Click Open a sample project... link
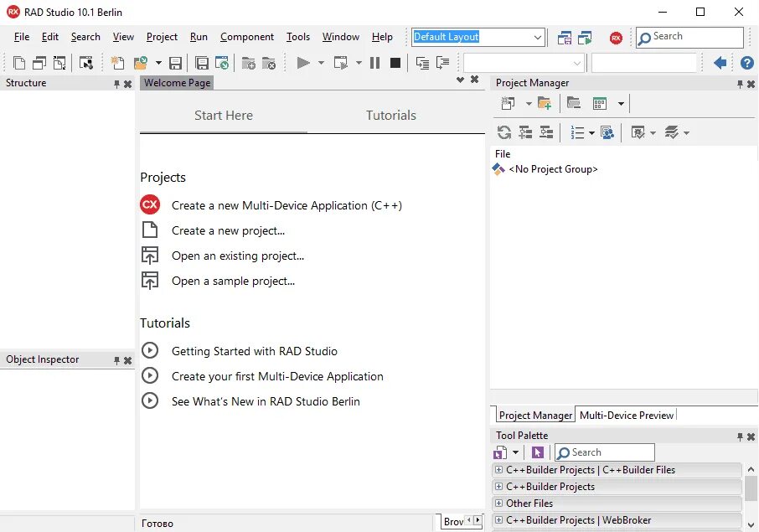 pyautogui.click(x=234, y=281)
